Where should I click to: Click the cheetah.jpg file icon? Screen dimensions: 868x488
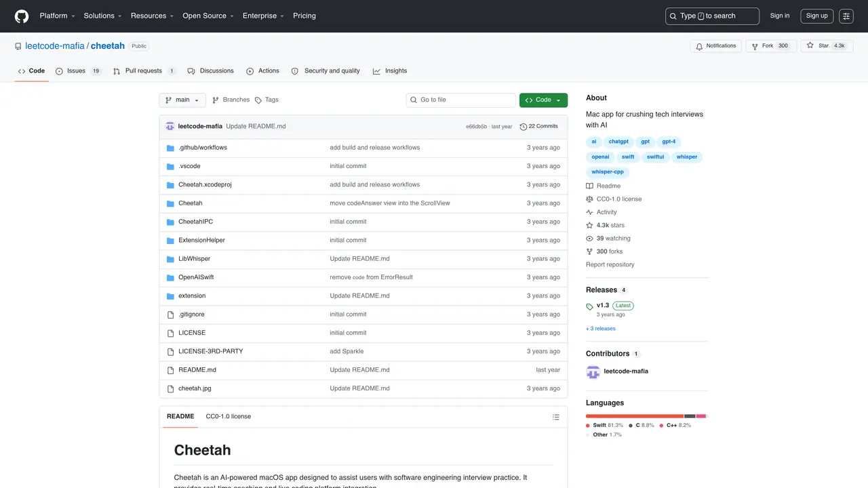tap(171, 388)
